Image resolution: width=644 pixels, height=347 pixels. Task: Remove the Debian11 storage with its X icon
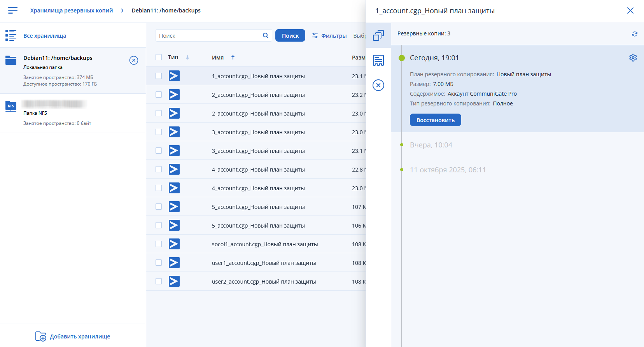point(134,60)
